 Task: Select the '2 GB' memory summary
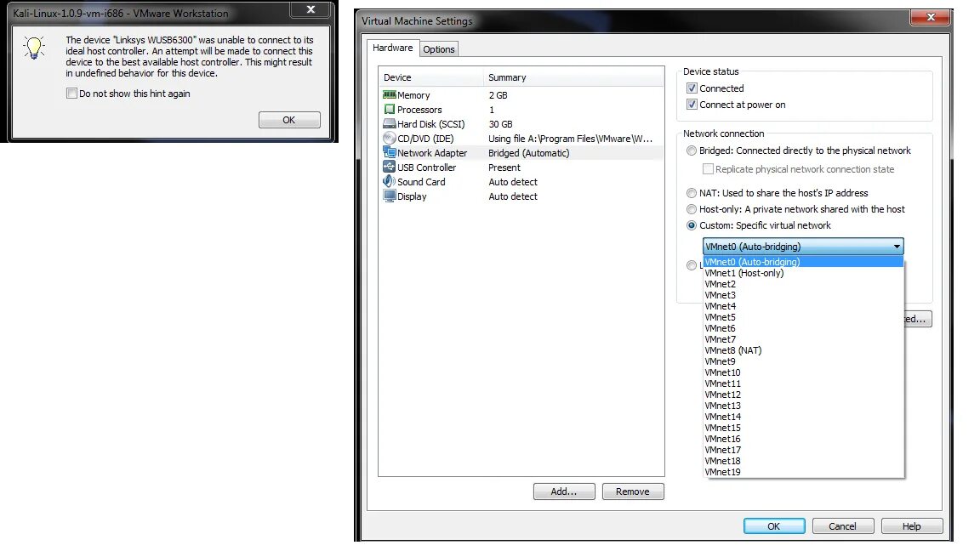click(499, 95)
